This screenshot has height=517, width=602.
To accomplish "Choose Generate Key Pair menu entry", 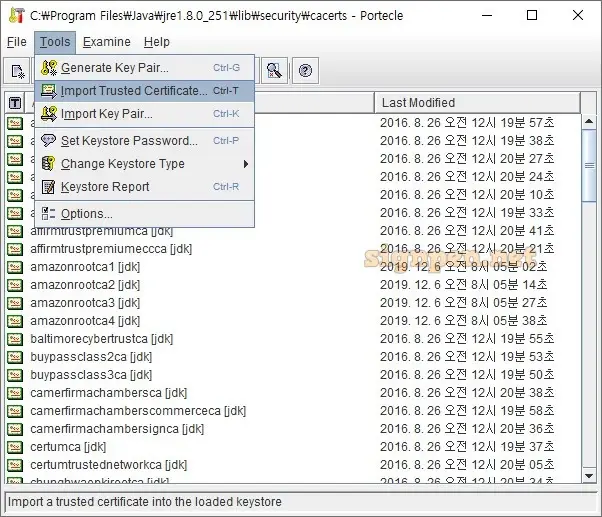I will pyautogui.click(x=144, y=68).
